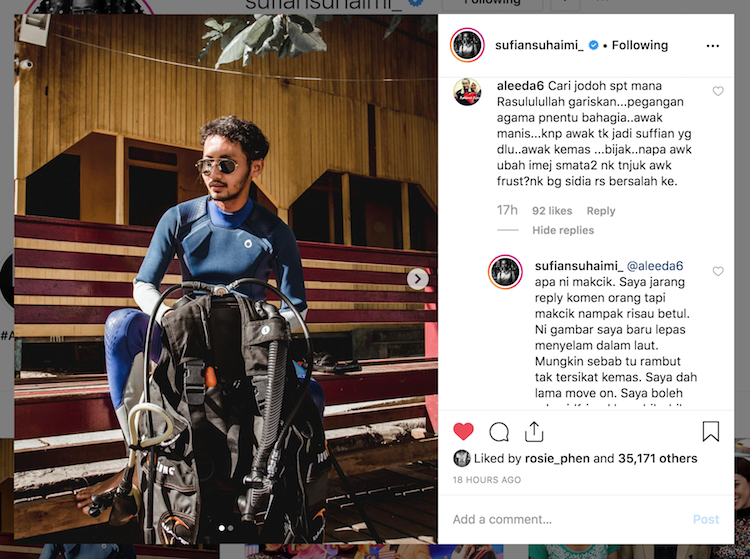Click Reply under aleeda6's comment
The height and width of the screenshot is (559, 750).
(x=601, y=211)
